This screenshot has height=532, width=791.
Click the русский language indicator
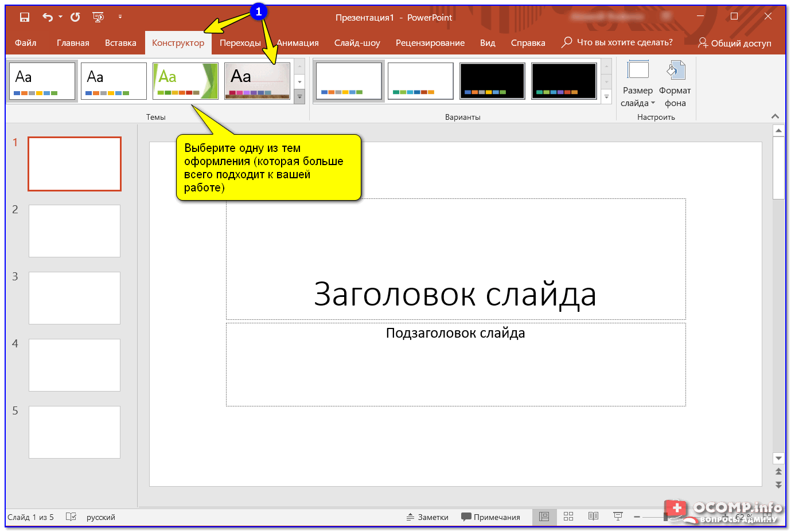pos(101,517)
